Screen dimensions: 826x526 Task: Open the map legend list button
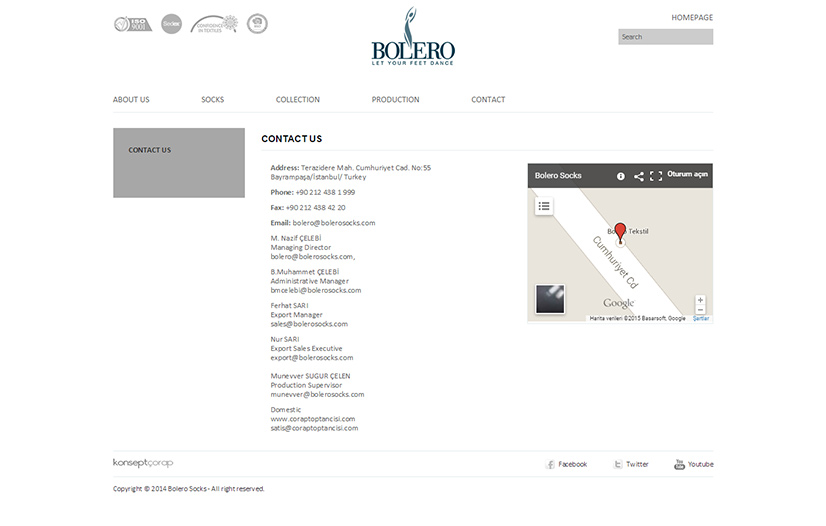(x=544, y=206)
